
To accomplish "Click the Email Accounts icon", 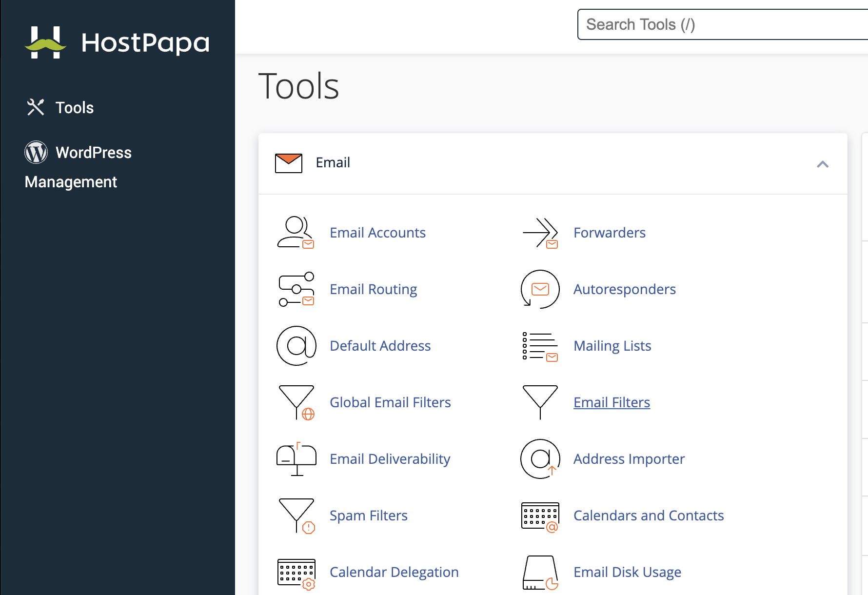I will [296, 233].
